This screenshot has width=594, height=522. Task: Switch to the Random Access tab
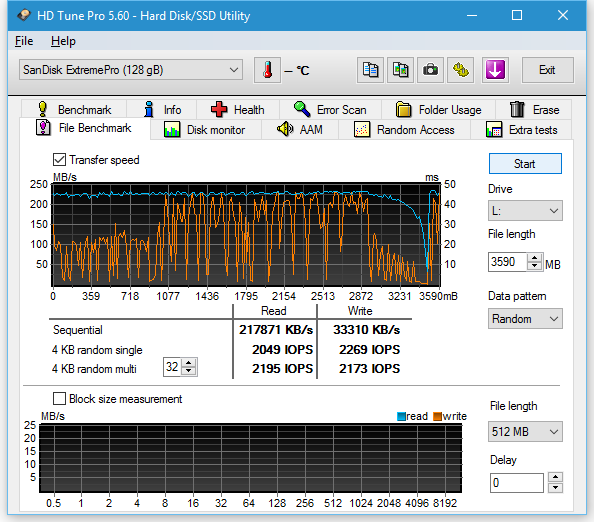pyautogui.click(x=404, y=130)
